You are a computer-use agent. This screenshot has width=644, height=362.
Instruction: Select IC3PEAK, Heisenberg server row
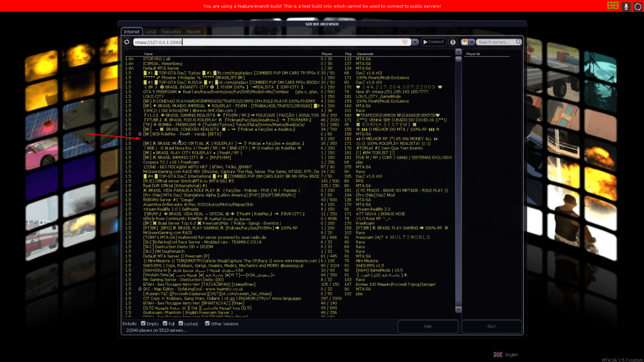click(x=288, y=64)
